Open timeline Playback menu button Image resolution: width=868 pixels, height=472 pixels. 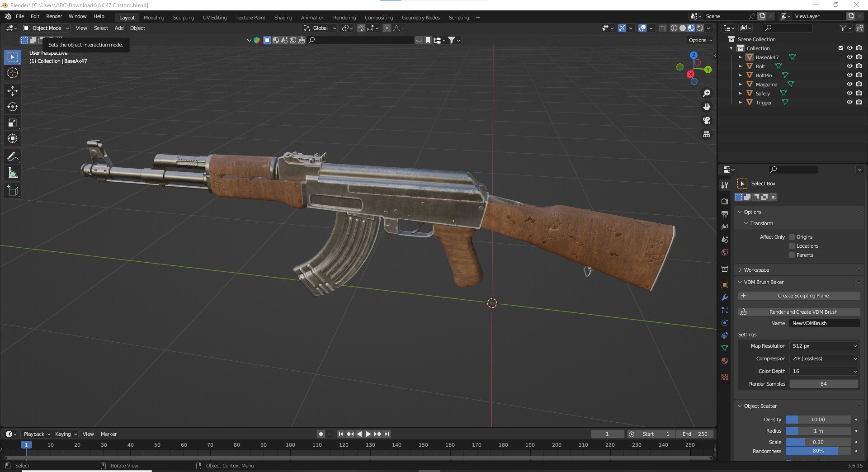pyautogui.click(x=37, y=434)
